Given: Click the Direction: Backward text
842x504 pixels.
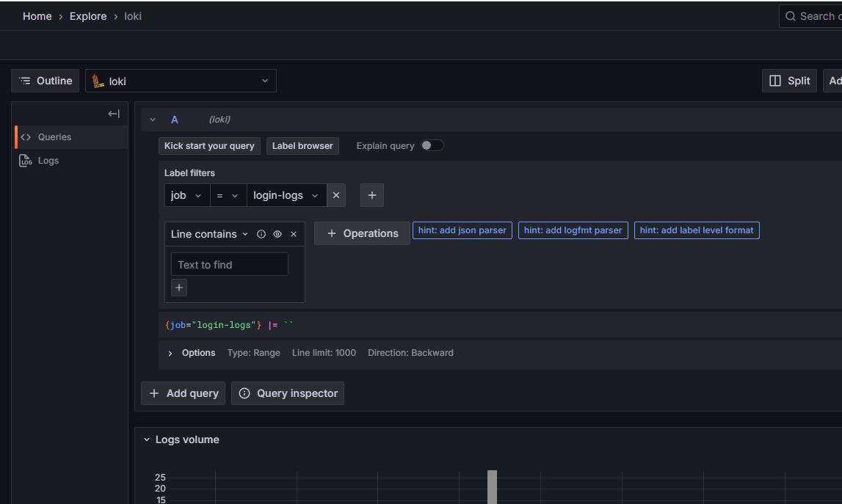Looking at the screenshot, I should (410, 353).
